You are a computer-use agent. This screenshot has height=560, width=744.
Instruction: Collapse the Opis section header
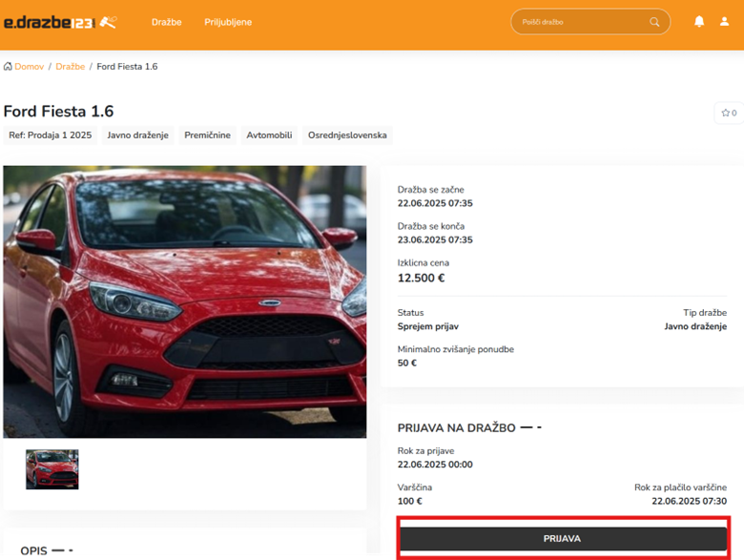coord(61,550)
